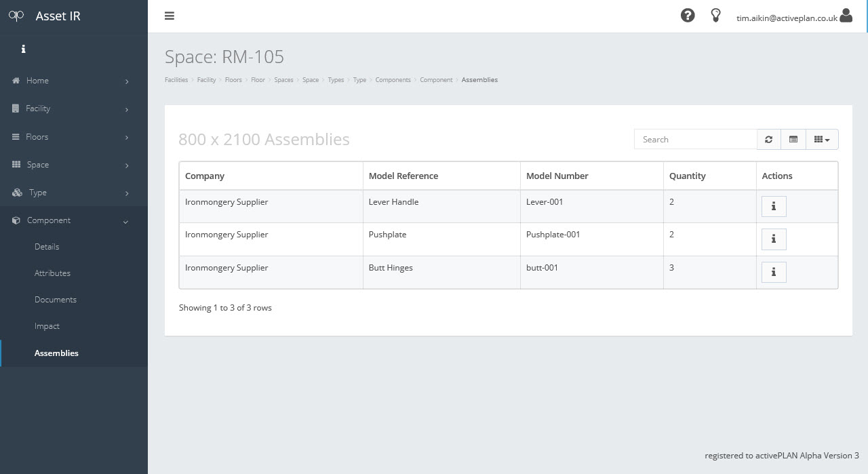The height and width of the screenshot is (474, 868).
Task: Open the Attributes submenu item
Action: click(52, 273)
